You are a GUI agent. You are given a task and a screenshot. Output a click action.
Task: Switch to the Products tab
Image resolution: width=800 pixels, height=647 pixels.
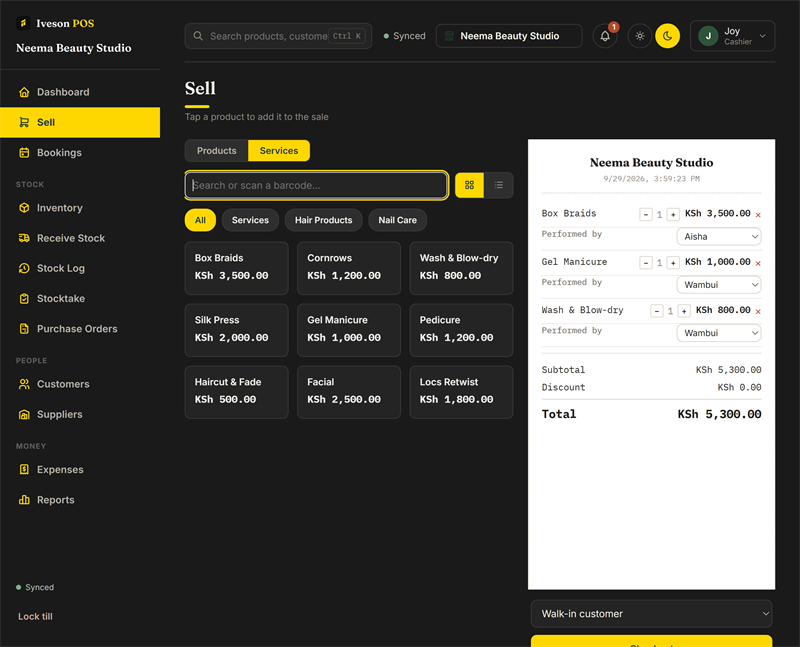pyautogui.click(x=216, y=151)
